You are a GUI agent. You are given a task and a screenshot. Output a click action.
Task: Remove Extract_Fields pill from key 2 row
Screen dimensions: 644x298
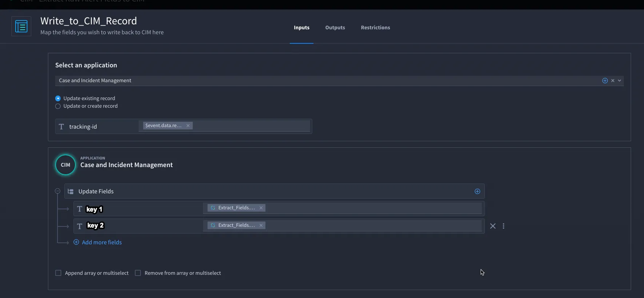(261, 225)
